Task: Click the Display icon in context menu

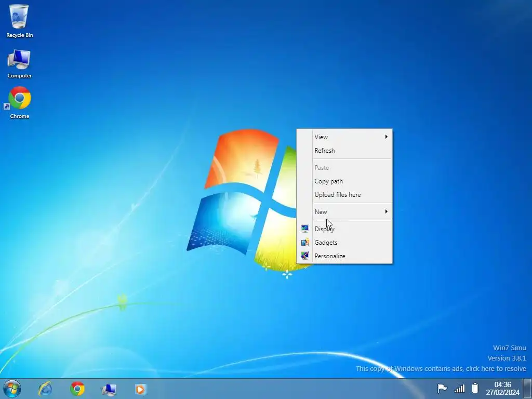Action: click(305, 229)
